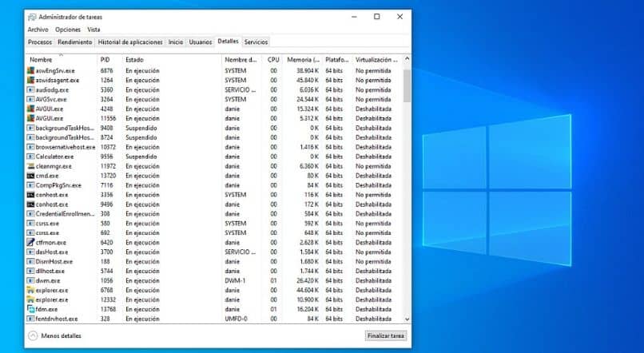Click the aswidsagent.exe process icon
This screenshot has height=353, width=644.
(30, 80)
